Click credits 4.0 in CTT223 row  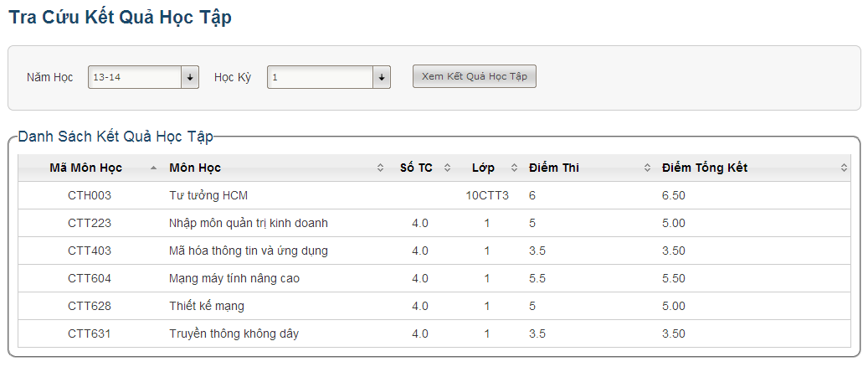[420, 223]
